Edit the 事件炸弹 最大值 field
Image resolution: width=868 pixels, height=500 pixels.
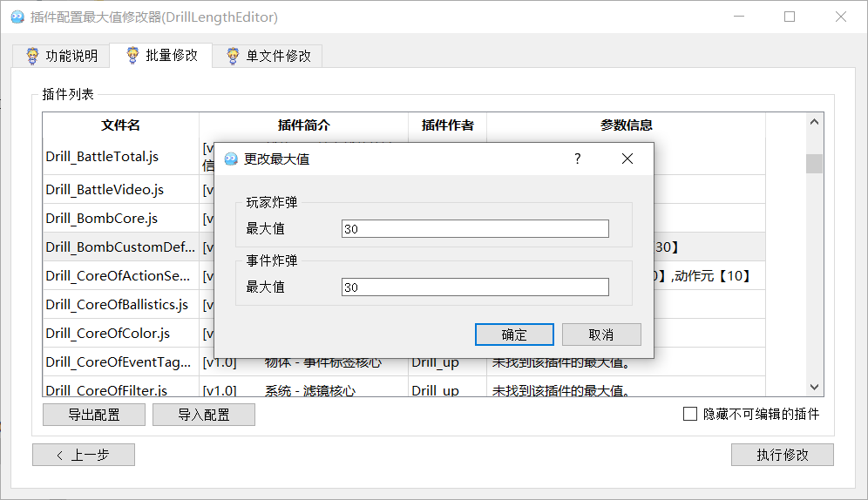[x=475, y=287]
